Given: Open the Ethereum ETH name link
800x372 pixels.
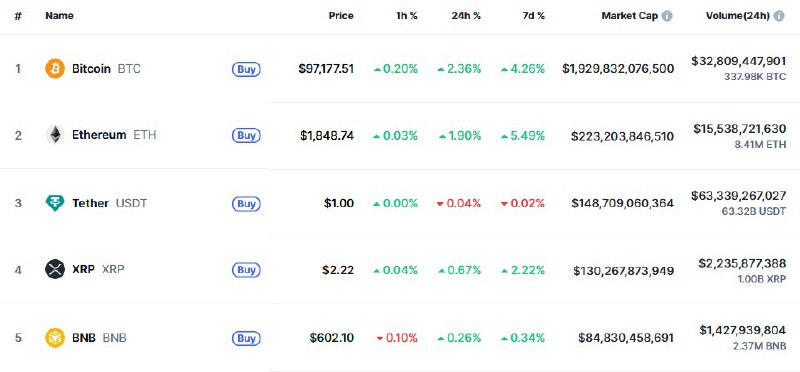Looking at the screenshot, I should (114, 135).
